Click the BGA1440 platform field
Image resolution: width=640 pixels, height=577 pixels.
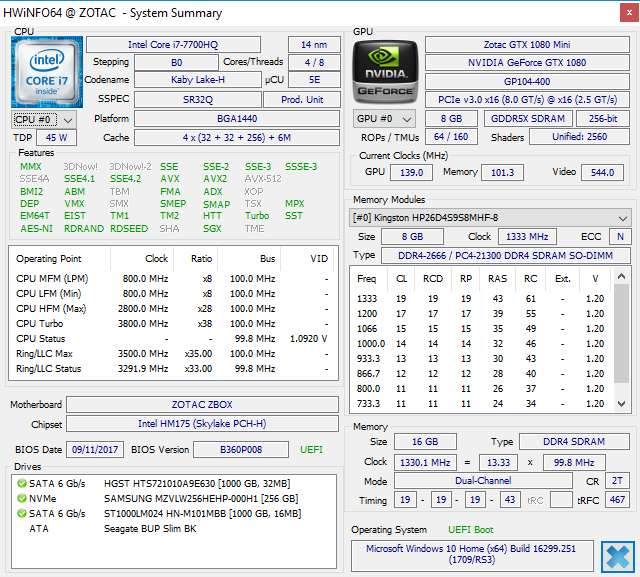[237, 119]
